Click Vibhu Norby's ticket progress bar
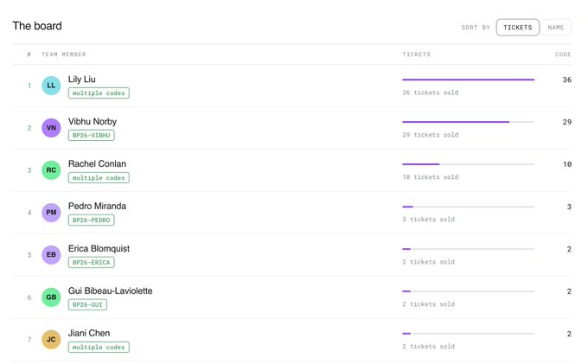This screenshot has width=588, height=364. (468, 122)
